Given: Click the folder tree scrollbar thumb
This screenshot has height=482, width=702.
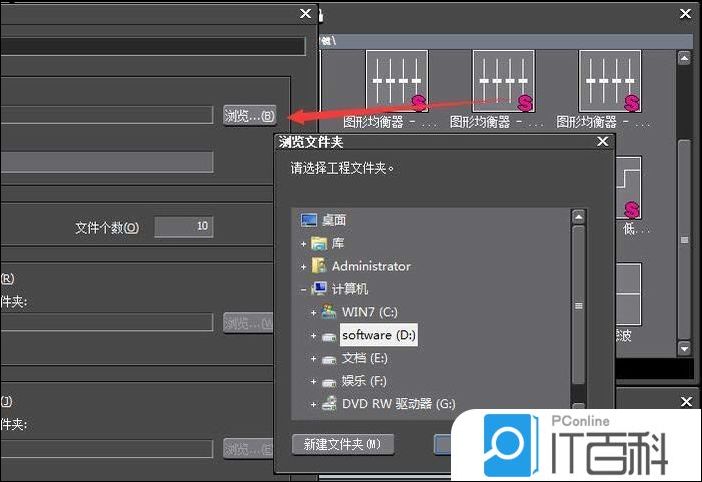Looking at the screenshot, I should (x=578, y=306).
